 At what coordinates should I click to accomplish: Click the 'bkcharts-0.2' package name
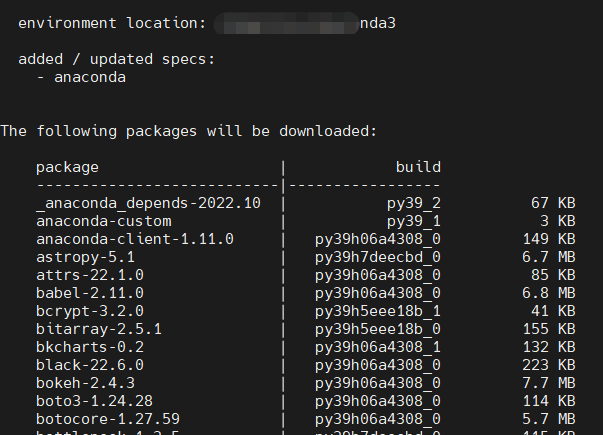point(90,347)
